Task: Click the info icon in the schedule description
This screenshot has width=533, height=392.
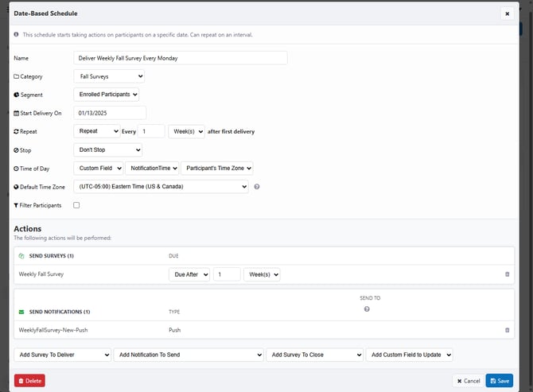Action: 17,35
